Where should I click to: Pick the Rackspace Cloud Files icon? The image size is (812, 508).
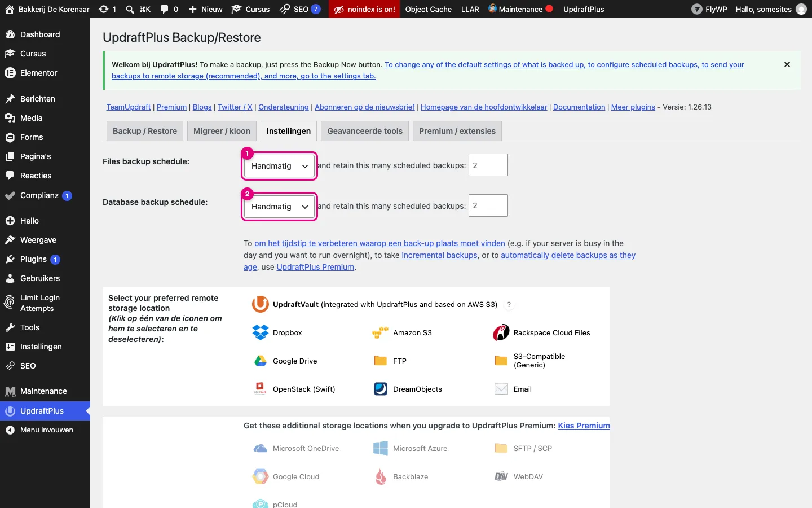501,332
